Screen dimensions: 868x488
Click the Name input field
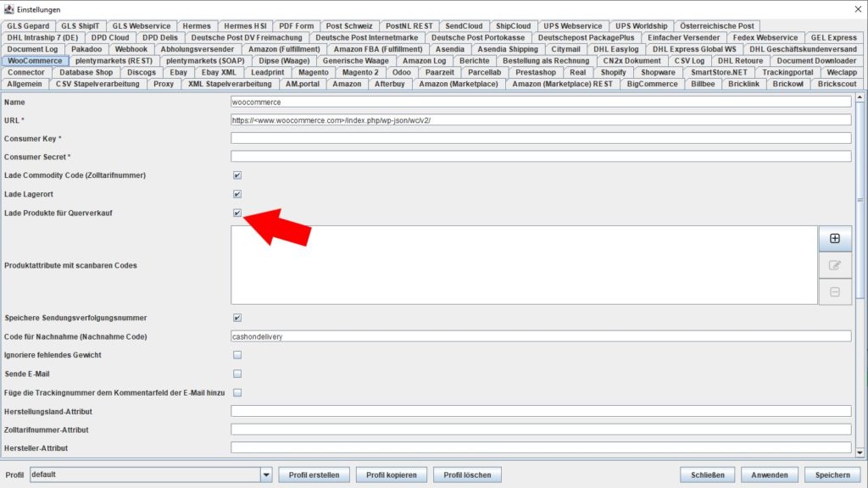541,102
